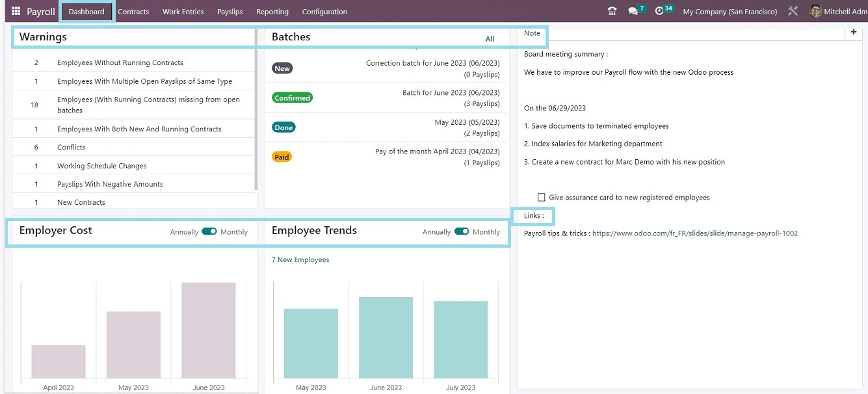The height and width of the screenshot is (394, 868).
Task: Open Pay of the month April 2023
Action: click(437, 151)
